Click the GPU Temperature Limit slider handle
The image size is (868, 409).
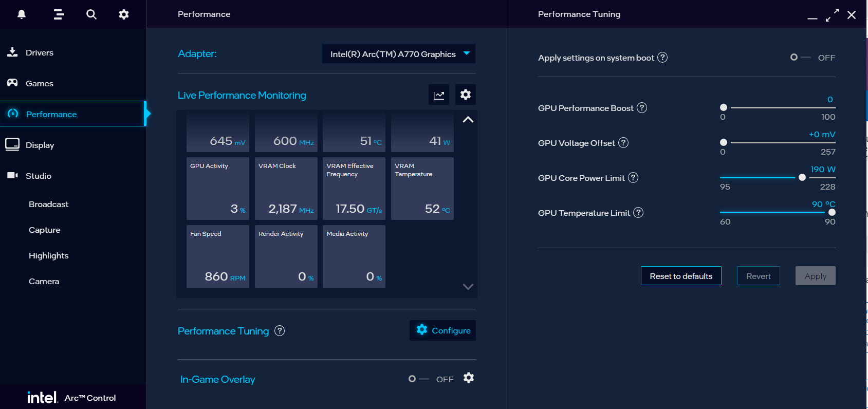click(832, 212)
